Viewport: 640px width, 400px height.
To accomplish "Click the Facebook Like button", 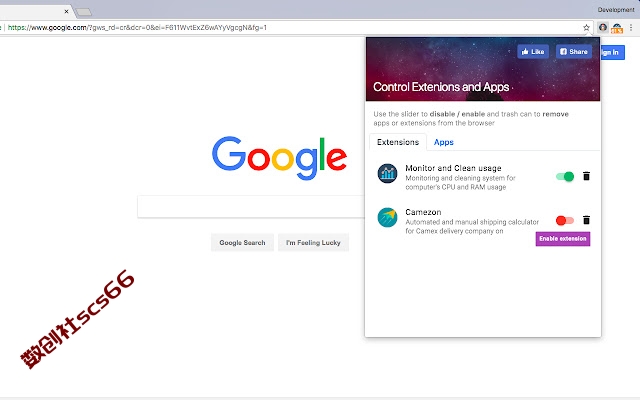I will pyautogui.click(x=533, y=51).
